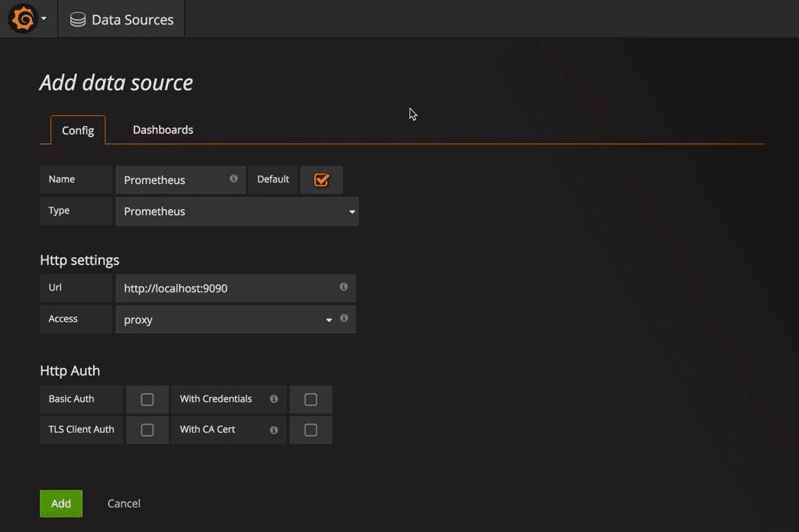Screen dimensions: 799x532
Task: Open the Grafana main menu caret
Action: click(x=44, y=19)
